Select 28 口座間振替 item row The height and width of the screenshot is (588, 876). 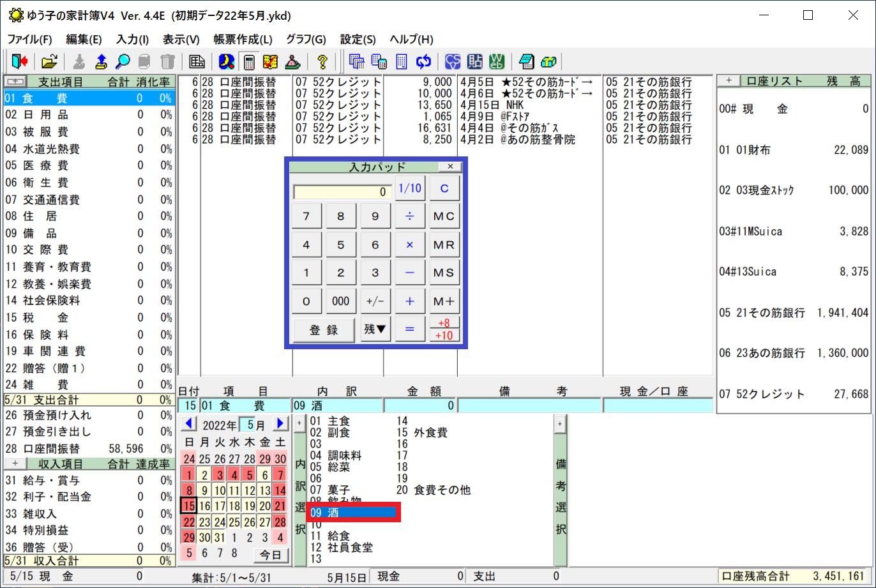[x=88, y=449]
